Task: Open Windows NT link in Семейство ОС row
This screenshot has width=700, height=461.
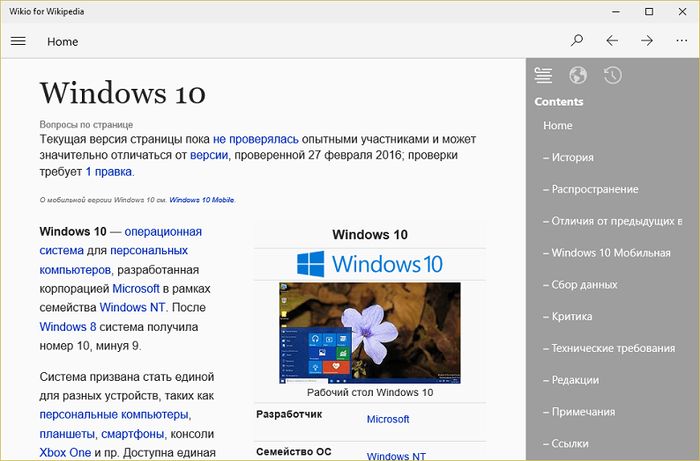Action: tap(396, 456)
